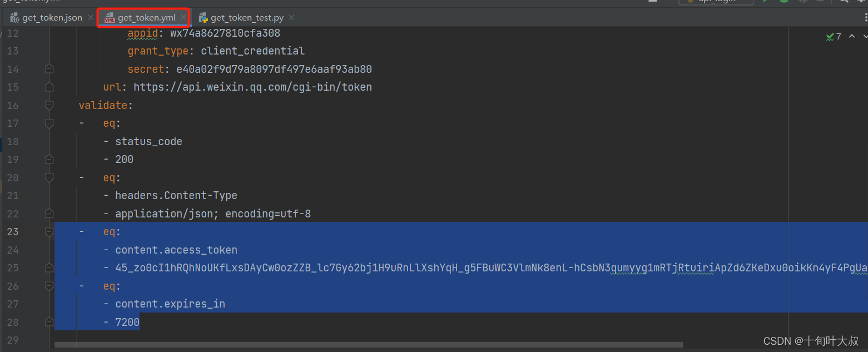
Task: Start debugging with the green bug icon
Action: click(784, 2)
